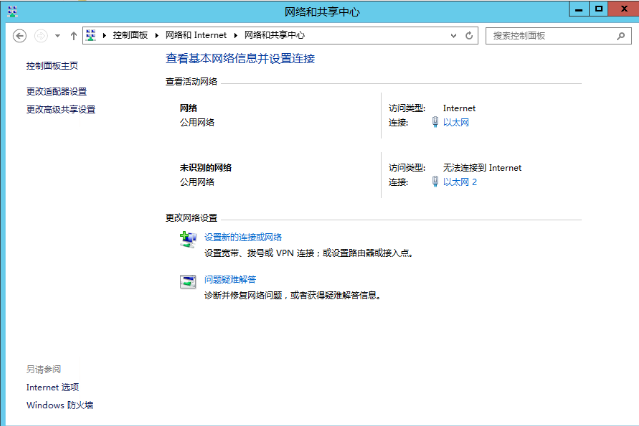Select the 网络和 Internet breadcrumb
Viewport: 639px width, 426px height.
[196, 35]
